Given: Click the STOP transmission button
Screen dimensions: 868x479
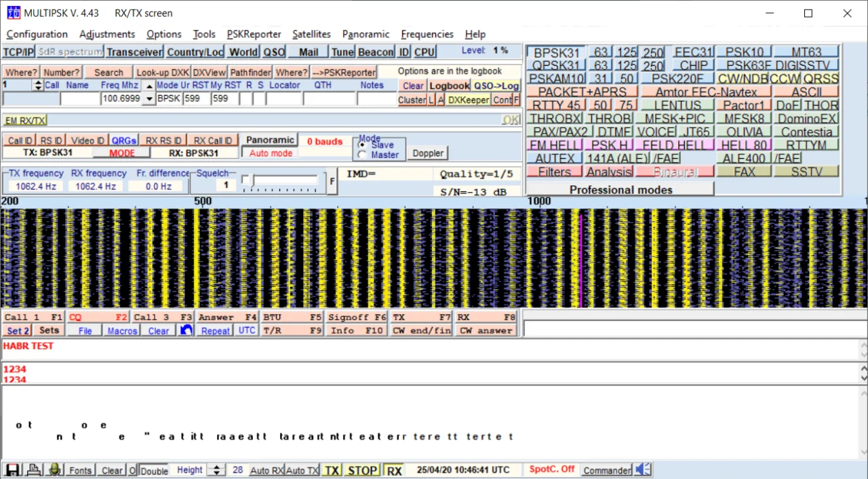Looking at the screenshot, I should pos(362,470).
